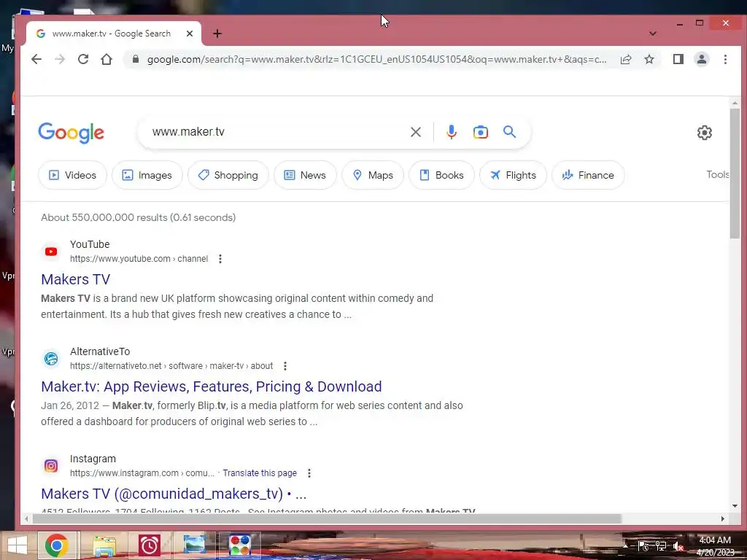Clear the search query with the X
Viewport: 747px width, 560px height.
[x=415, y=132]
